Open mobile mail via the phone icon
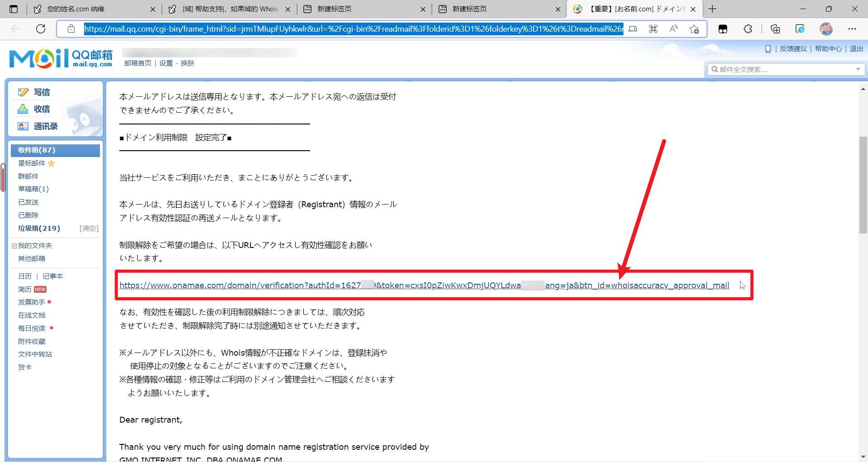 [768, 49]
